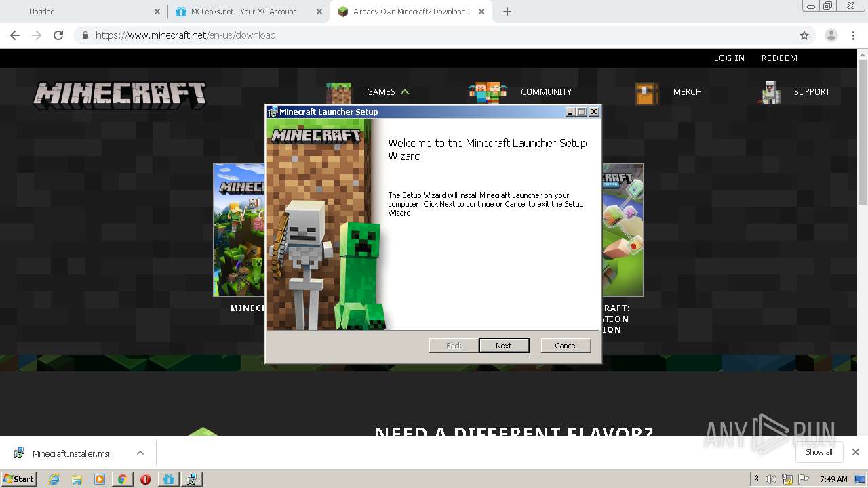
Task: Open the Opera taskbar icon
Action: (145, 479)
